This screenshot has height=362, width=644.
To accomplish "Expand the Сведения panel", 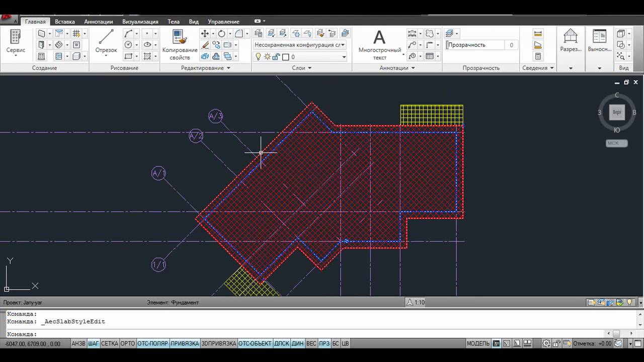I will (538, 68).
